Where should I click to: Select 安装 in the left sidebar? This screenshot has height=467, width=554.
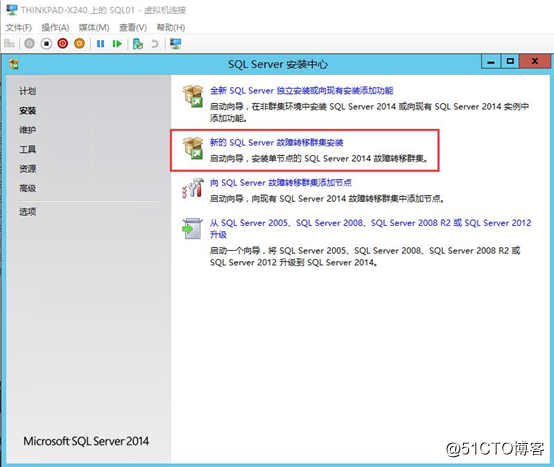pyautogui.click(x=28, y=111)
